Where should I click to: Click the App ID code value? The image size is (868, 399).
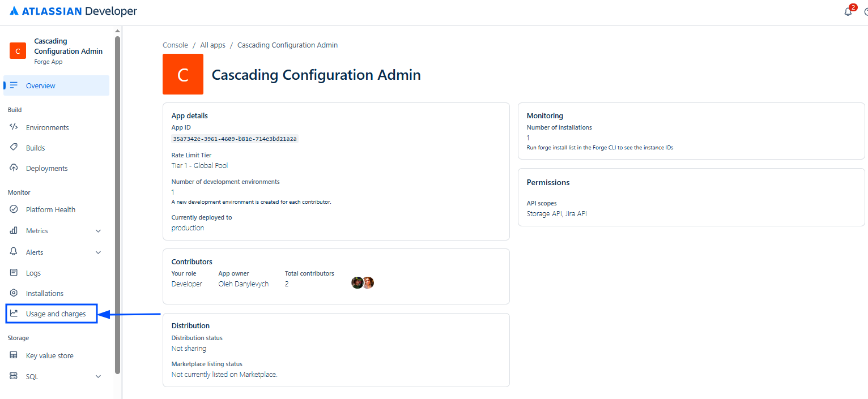pyautogui.click(x=235, y=139)
